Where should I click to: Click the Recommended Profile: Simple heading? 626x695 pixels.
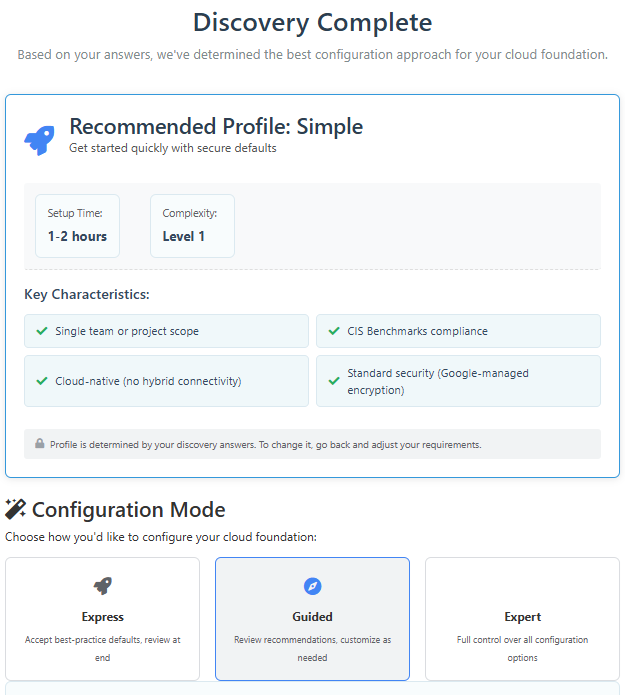(216, 126)
